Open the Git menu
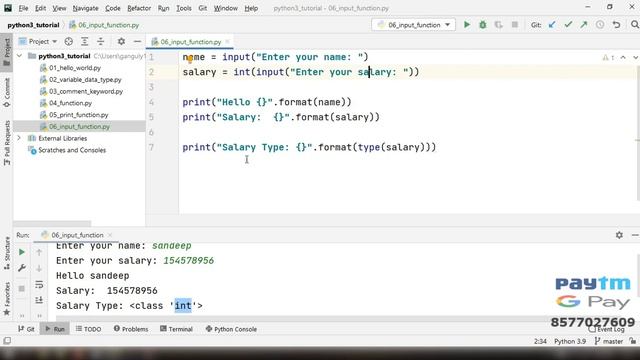Viewport: 640px width, 360px height. click(x=202, y=8)
